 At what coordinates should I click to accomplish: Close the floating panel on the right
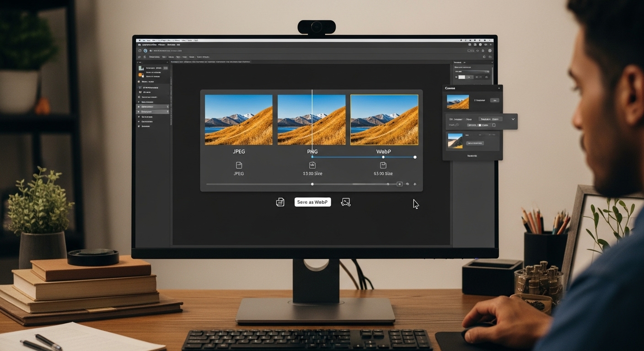pos(499,88)
